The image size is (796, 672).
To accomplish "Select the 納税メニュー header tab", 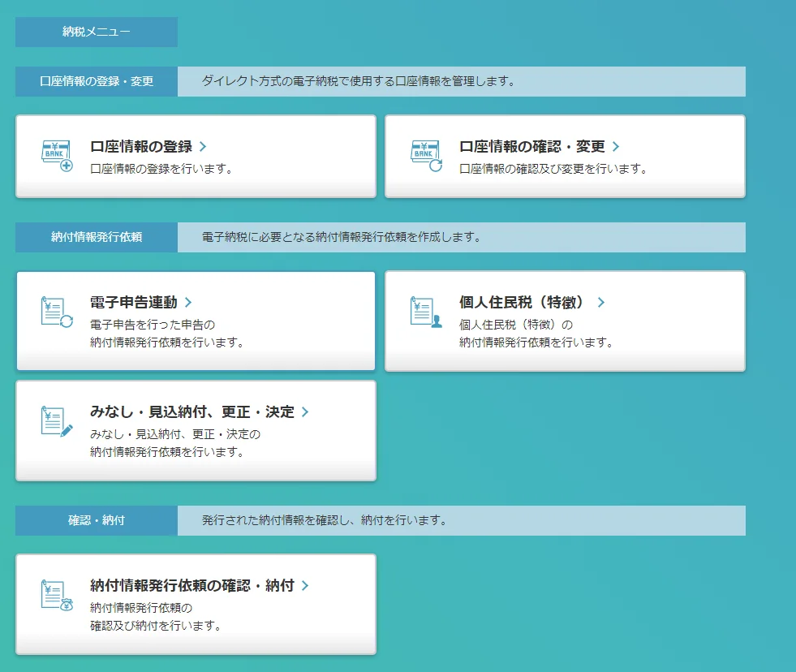I will [97, 32].
